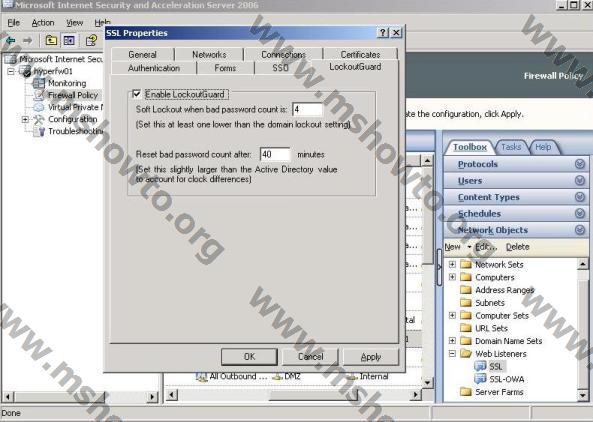Collapse the Protocols toolbox section
Screen dimensions: 593x422
(x=580, y=164)
